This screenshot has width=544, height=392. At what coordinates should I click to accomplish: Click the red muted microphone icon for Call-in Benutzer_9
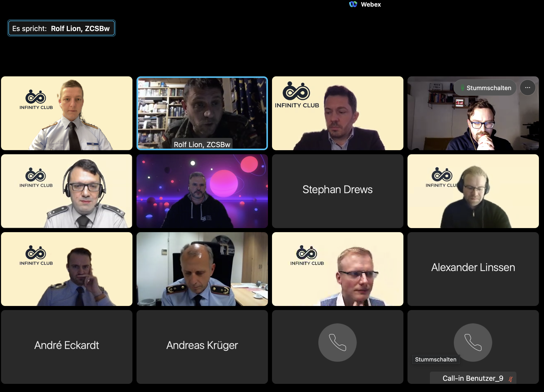[x=510, y=379]
